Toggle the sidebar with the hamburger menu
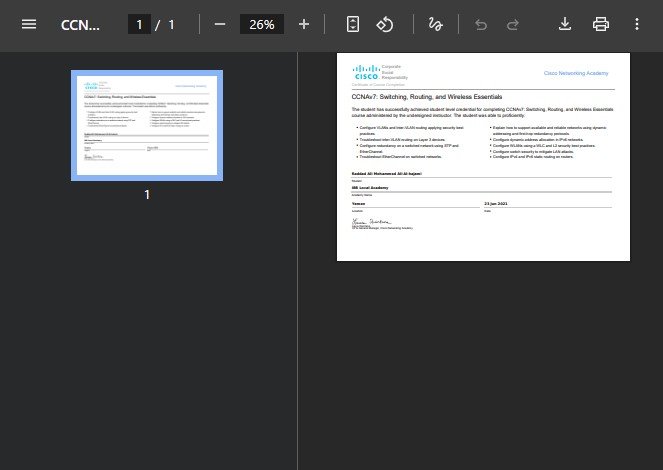Screen dimensions: 663x470 coord(29,24)
